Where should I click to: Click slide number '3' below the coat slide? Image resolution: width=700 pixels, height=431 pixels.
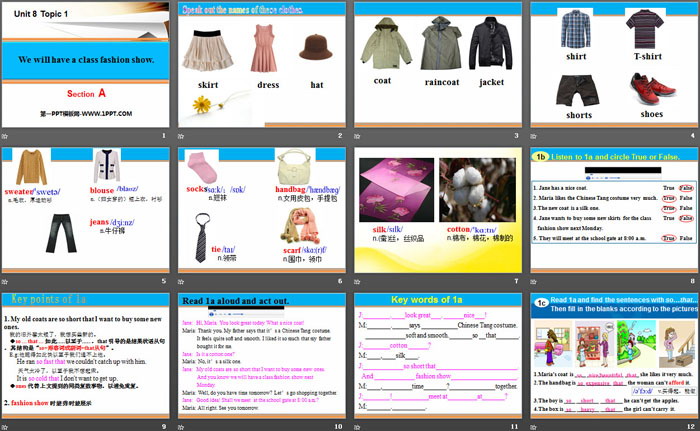coord(517,135)
